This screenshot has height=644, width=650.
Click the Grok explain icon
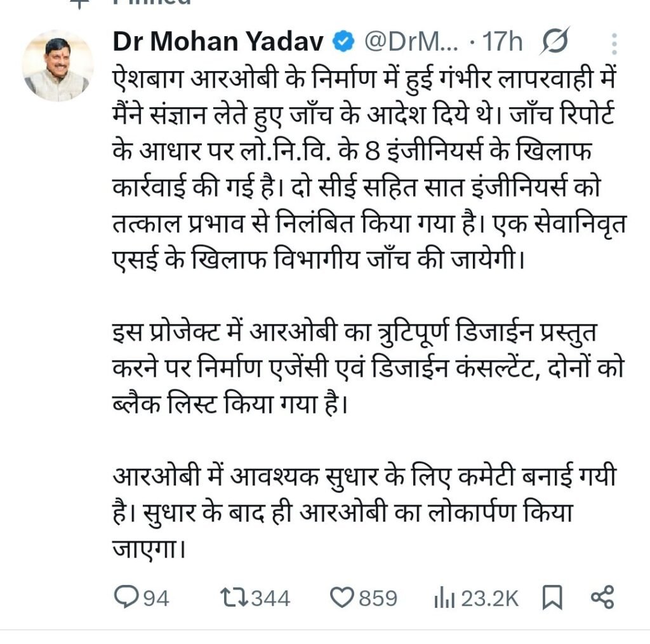[556, 43]
